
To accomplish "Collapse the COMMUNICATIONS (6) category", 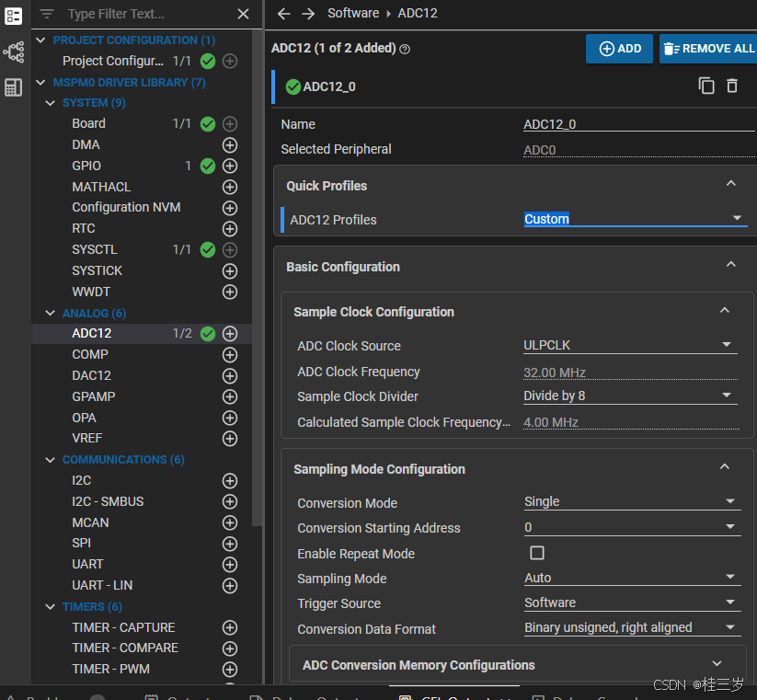I will 51,460.
